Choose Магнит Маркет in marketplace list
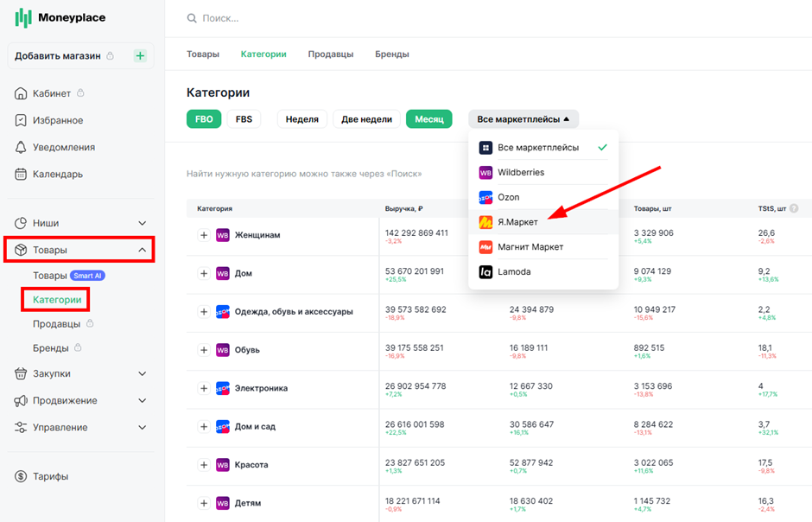Screen dimensions: 812x522 [x=543, y=247]
